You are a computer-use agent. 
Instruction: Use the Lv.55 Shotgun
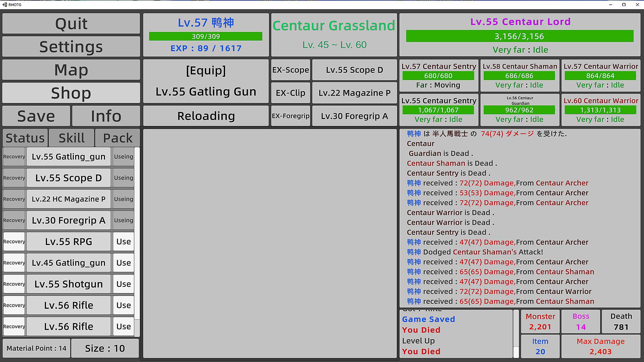point(123,284)
